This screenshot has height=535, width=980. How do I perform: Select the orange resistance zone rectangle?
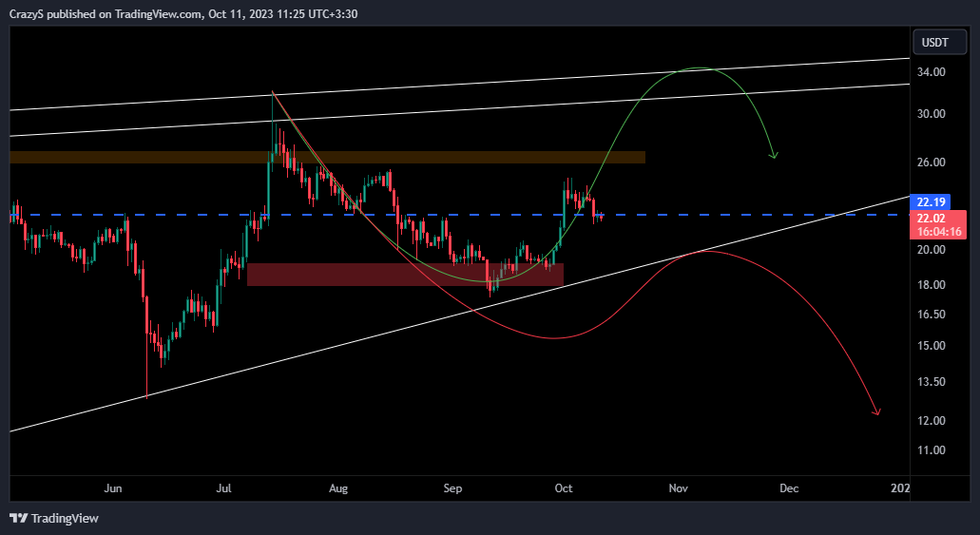point(327,158)
